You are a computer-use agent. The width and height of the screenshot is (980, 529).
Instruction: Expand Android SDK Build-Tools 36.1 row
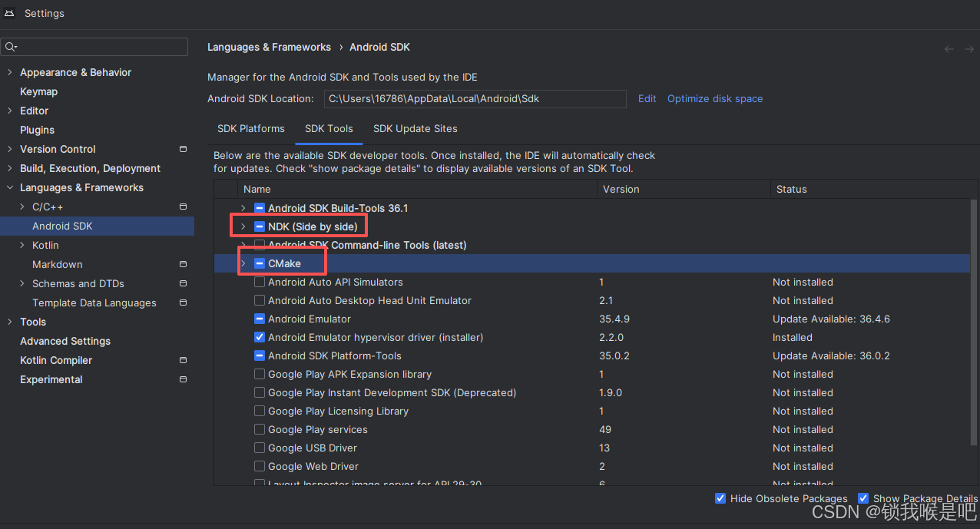(x=243, y=208)
